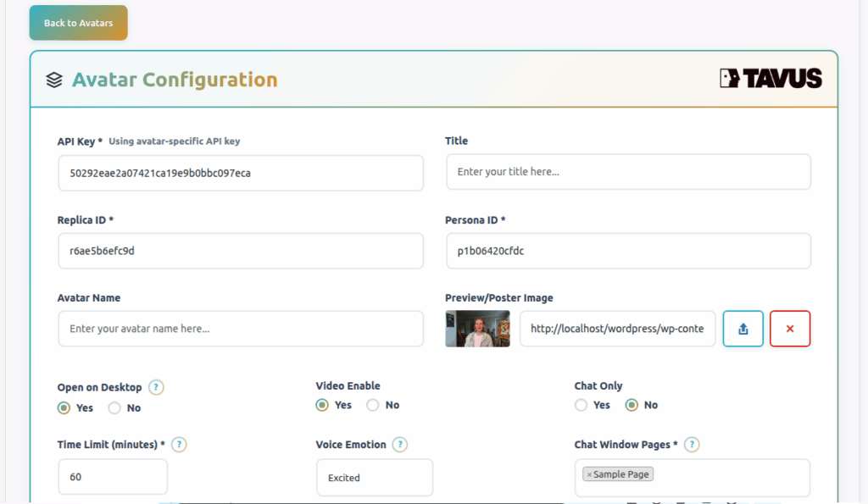Click the stacked layers icon by Avatar Configuration

54,80
